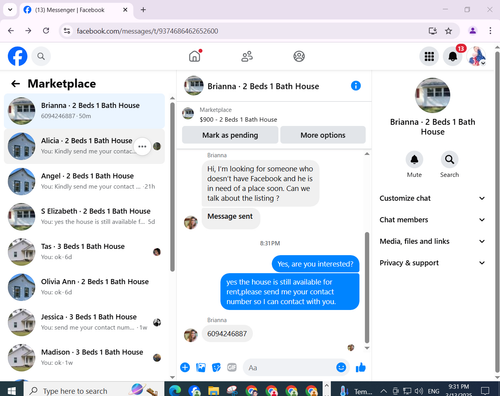Screen dimensions: 500x396
Task: Go to the Home feed icon
Action: (x=195, y=56)
